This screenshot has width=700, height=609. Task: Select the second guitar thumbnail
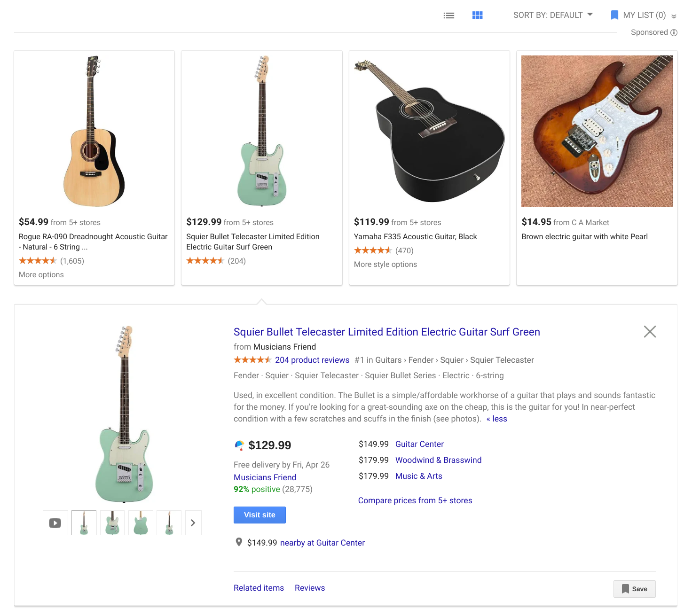pos(112,523)
